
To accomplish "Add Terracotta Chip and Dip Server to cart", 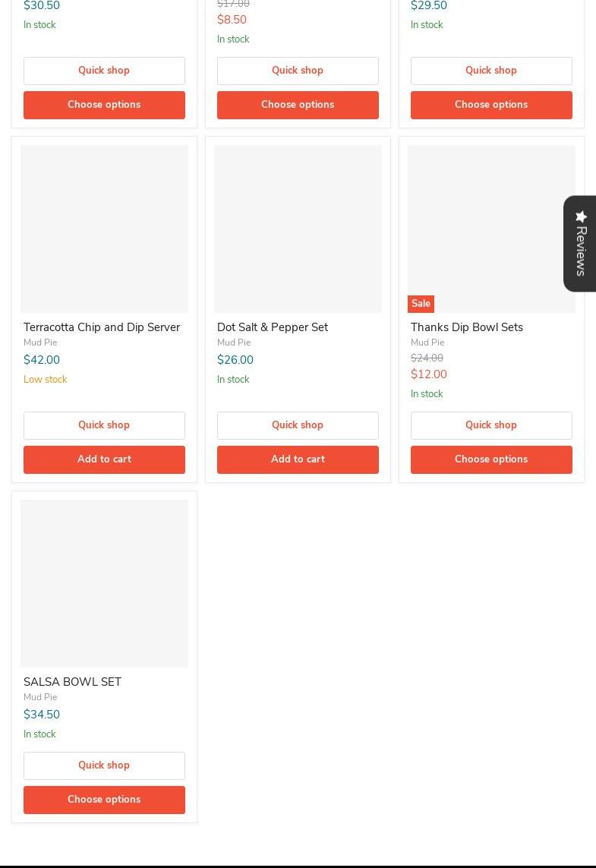I will [x=104, y=459].
